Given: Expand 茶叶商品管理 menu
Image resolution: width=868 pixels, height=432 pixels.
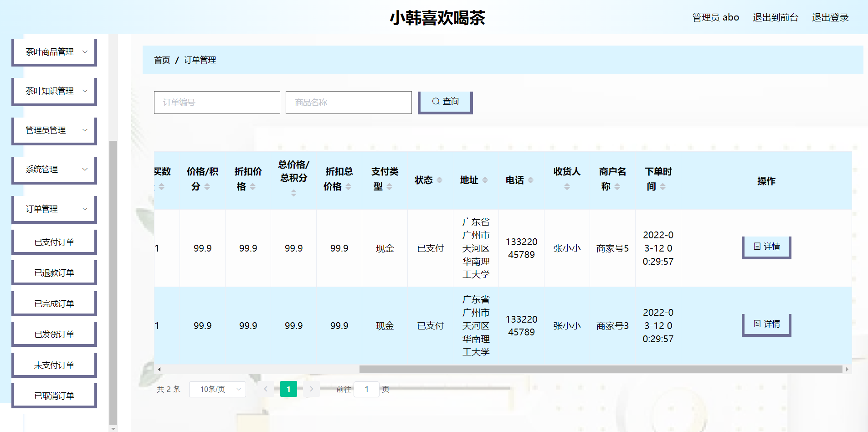Looking at the screenshot, I should [54, 52].
